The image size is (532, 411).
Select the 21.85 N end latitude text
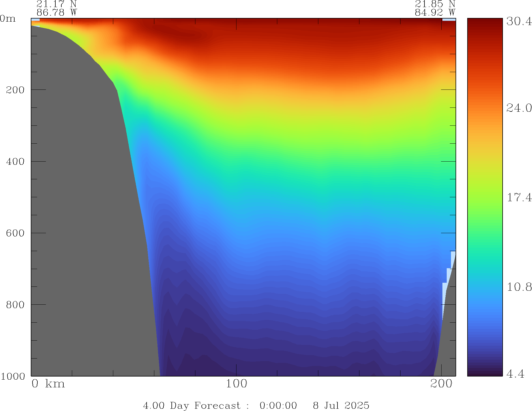pos(435,4)
